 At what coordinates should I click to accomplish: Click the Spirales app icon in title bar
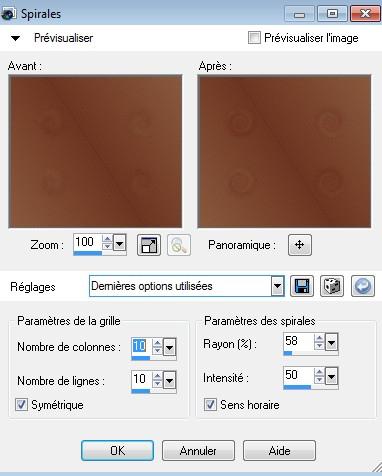(x=8, y=14)
